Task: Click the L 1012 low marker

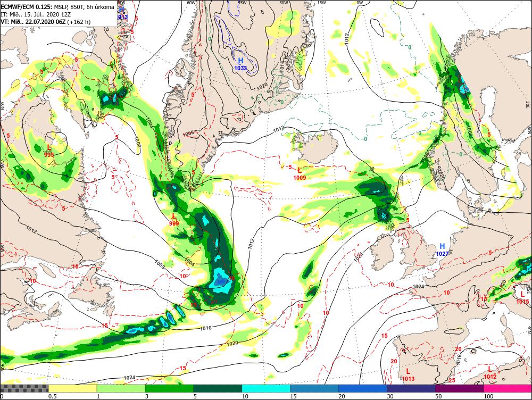Action: coord(490,372)
